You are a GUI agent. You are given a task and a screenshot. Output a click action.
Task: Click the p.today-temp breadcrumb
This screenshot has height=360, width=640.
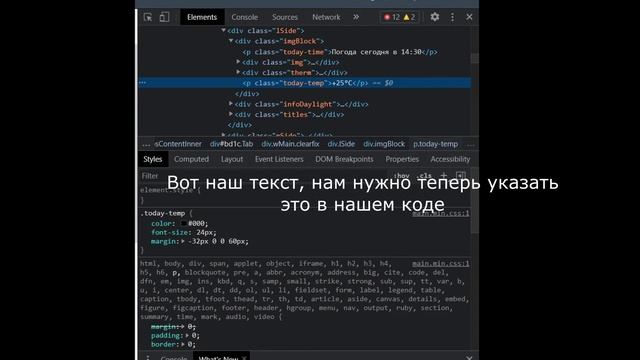point(436,144)
